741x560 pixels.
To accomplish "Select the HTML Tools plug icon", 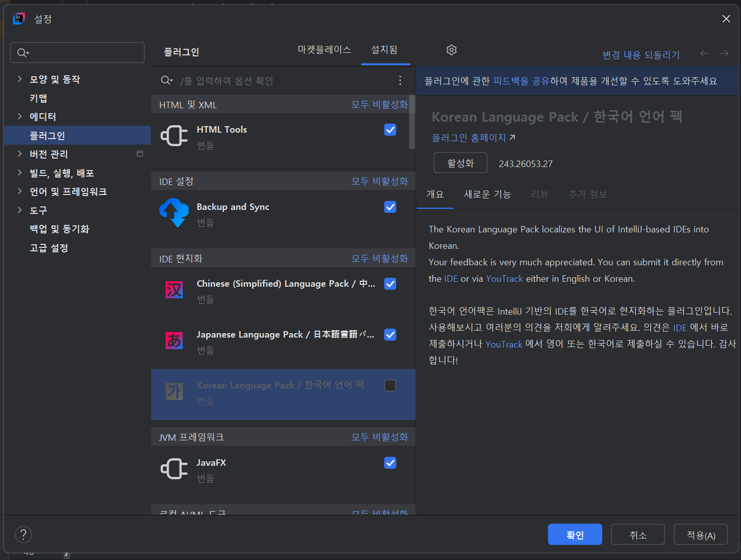I will click(174, 136).
